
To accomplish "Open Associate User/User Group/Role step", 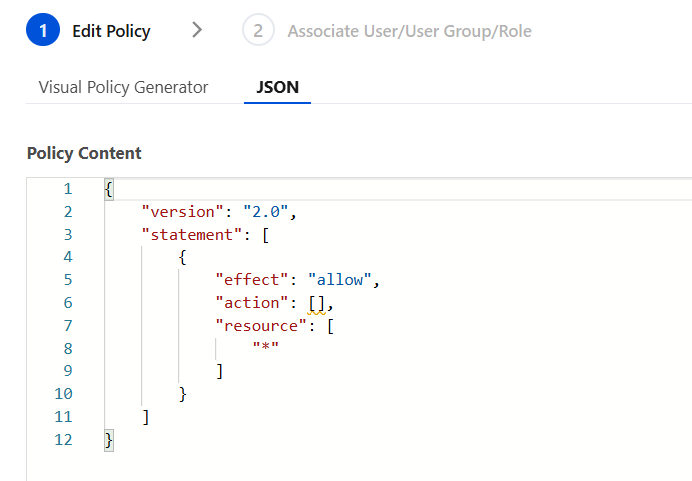I will tap(409, 31).
